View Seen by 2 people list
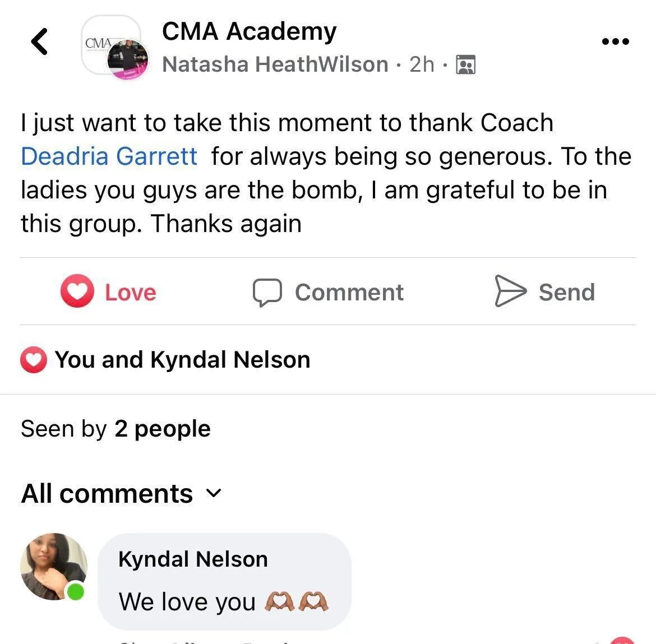This screenshot has width=656, height=644. [116, 429]
